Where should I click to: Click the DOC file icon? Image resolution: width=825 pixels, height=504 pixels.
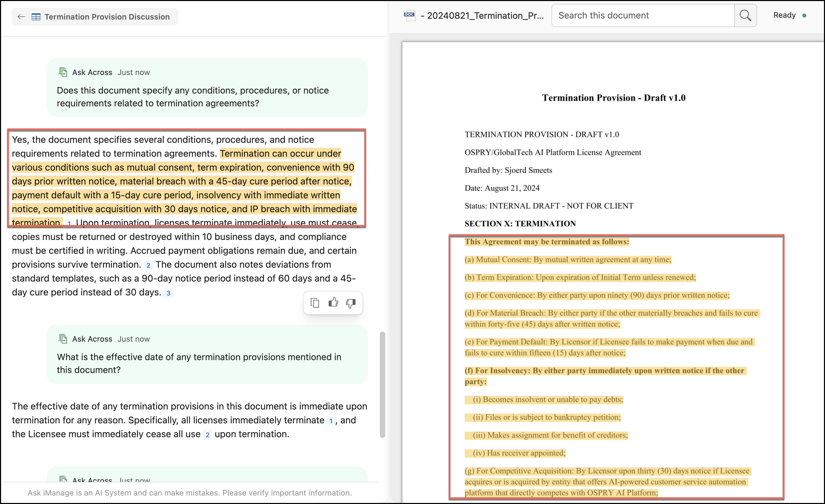pyautogui.click(x=409, y=15)
